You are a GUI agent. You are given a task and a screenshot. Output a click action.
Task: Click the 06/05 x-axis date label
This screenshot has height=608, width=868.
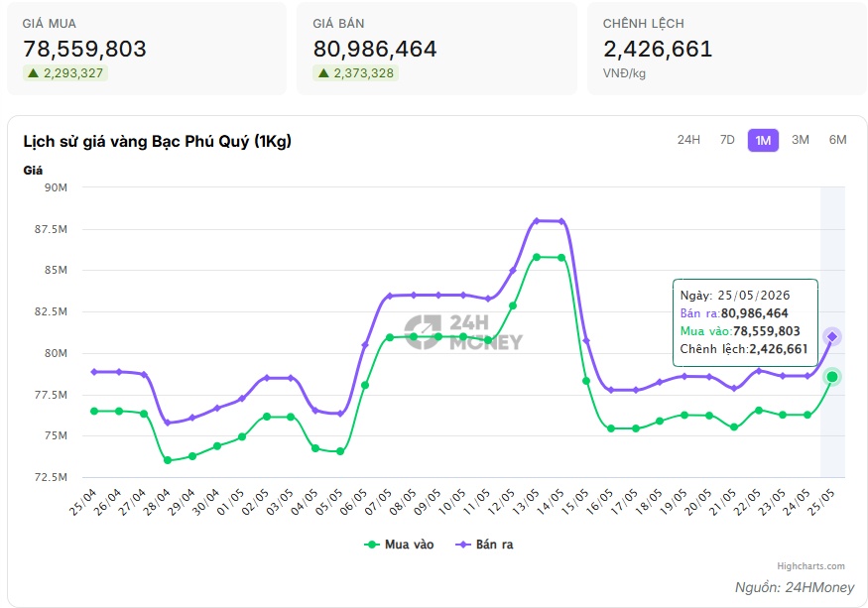point(353,502)
